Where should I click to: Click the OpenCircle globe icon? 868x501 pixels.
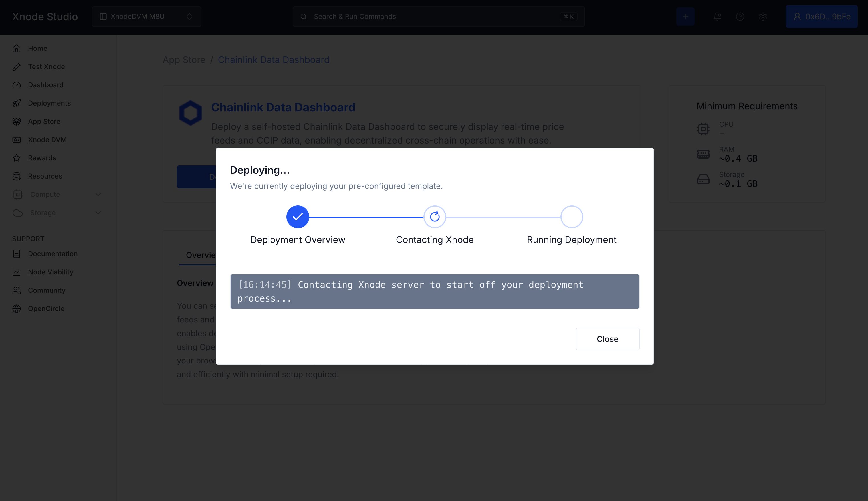17,309
